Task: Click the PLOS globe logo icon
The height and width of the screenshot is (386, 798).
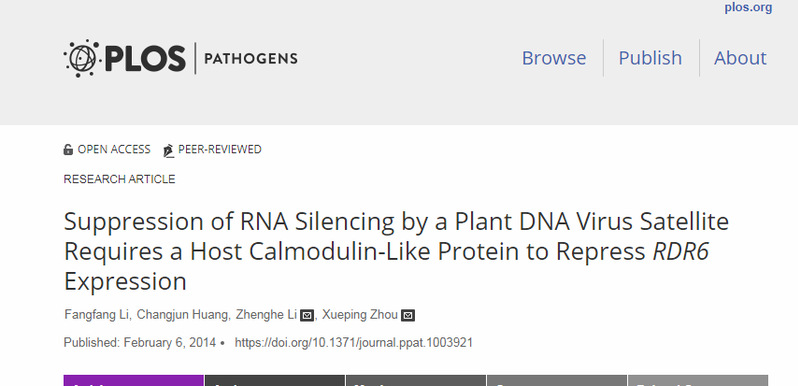Action: click(81, 58)
